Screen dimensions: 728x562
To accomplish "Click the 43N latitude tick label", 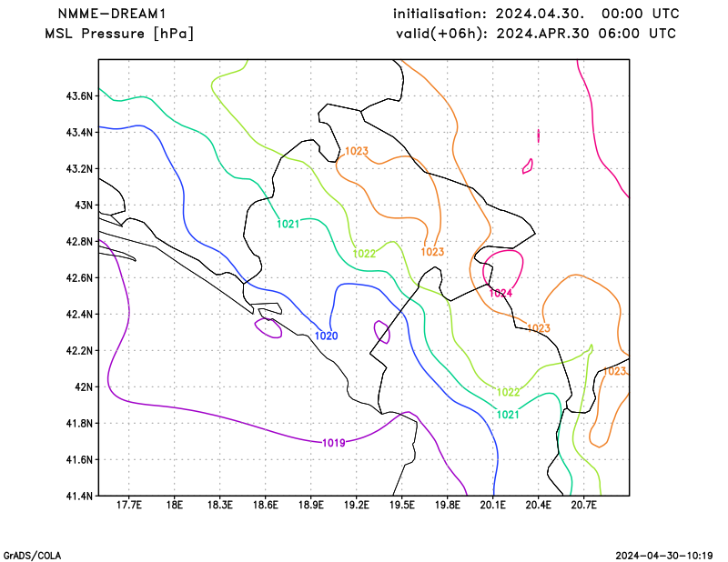I will [84, 206].
